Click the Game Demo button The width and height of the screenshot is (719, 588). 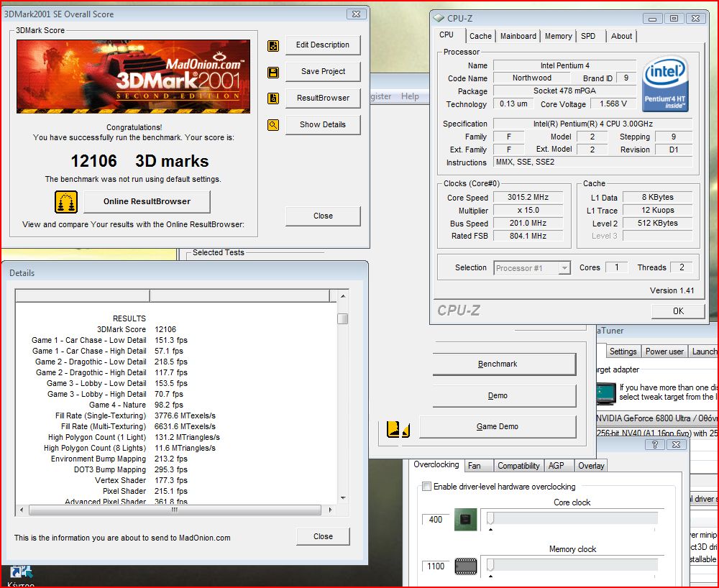(x=498, y=427)
